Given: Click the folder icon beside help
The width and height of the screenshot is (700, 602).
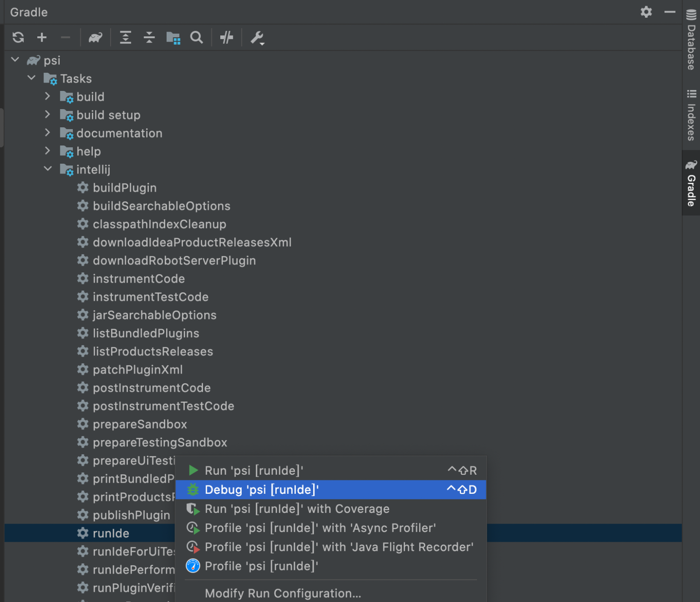Looking at the screenshot, I should 67,152.
